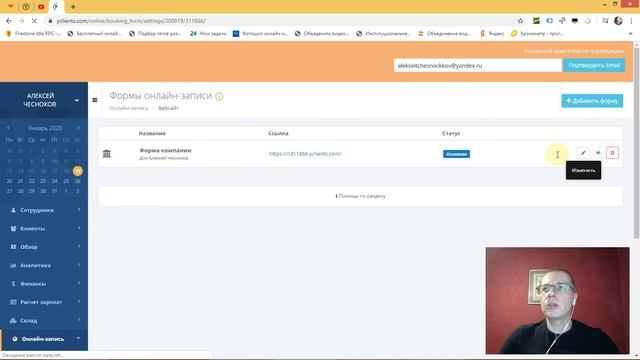Screen dimensions: 640x360
Task: Expand arrow next to Обзор
Action: pyautogui.click(x=79, y=247)
